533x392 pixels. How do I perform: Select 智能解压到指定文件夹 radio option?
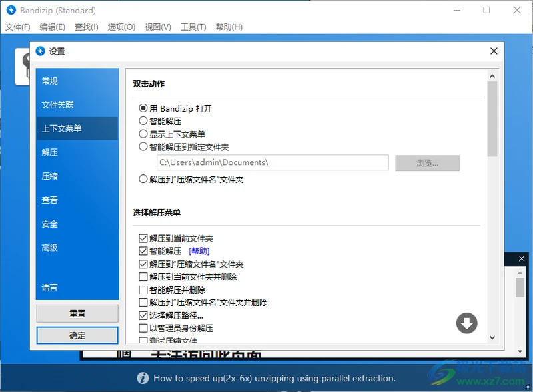click(143, 146)
